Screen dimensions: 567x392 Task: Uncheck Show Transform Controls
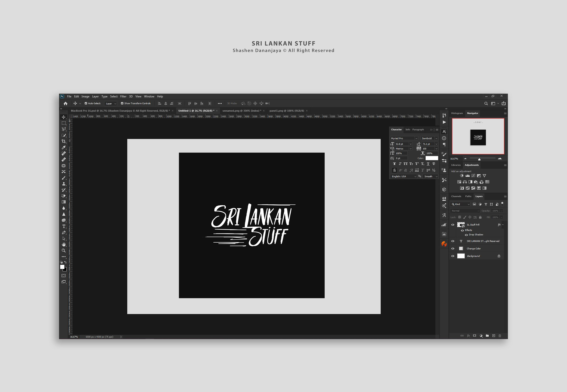pos(122,103)
